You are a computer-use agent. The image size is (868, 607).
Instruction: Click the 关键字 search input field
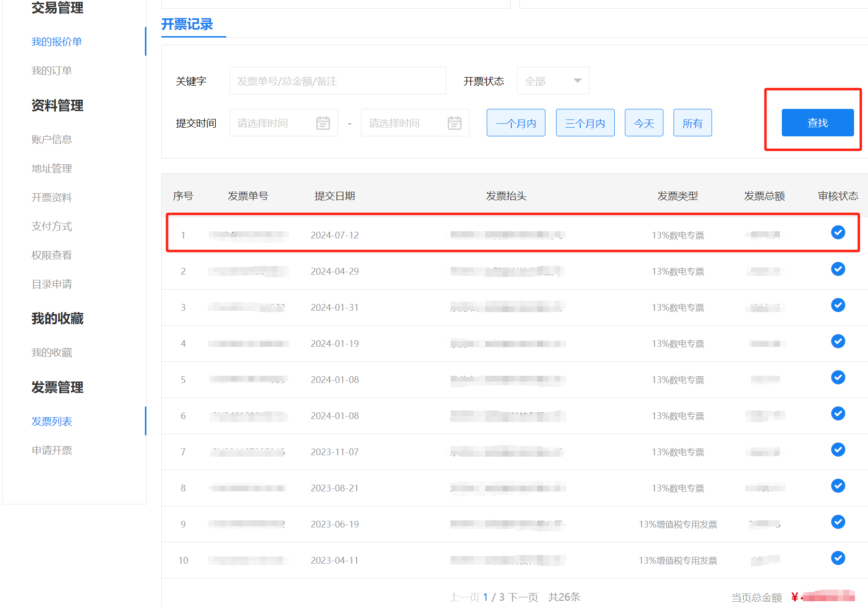coord(337,81)
